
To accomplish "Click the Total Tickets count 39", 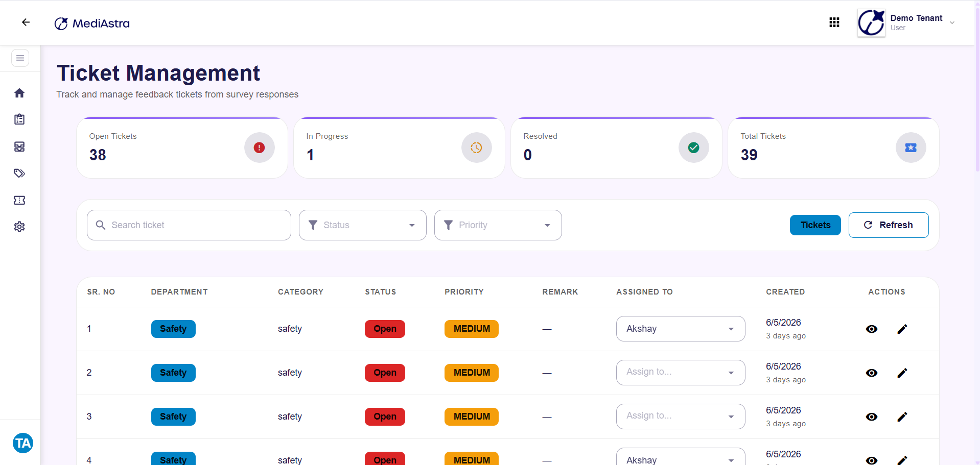I will [749, 155].
